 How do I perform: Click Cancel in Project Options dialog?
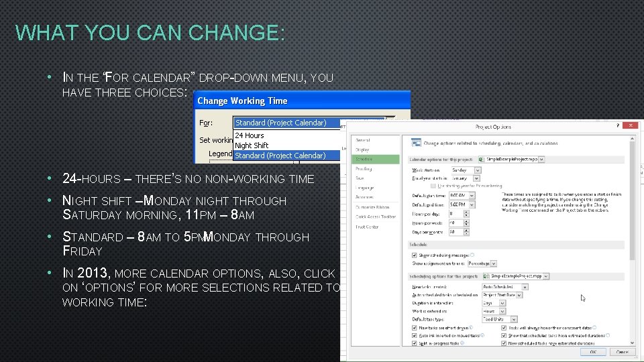click(622, 352)
